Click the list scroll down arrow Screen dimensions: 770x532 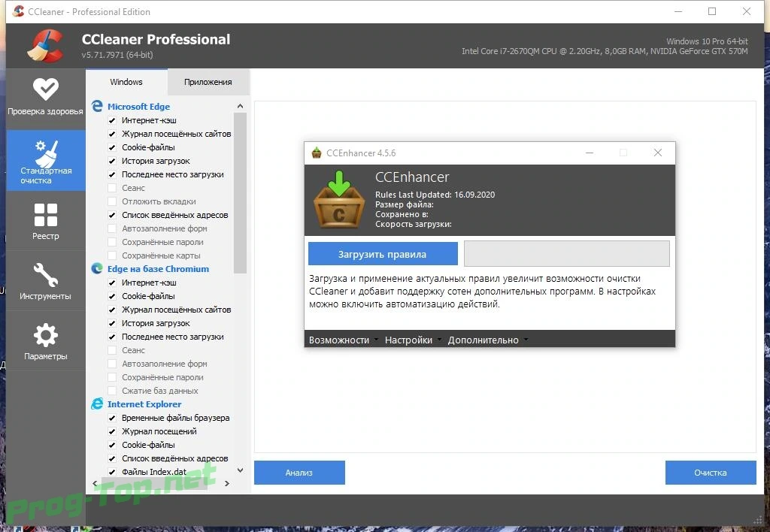240,470
